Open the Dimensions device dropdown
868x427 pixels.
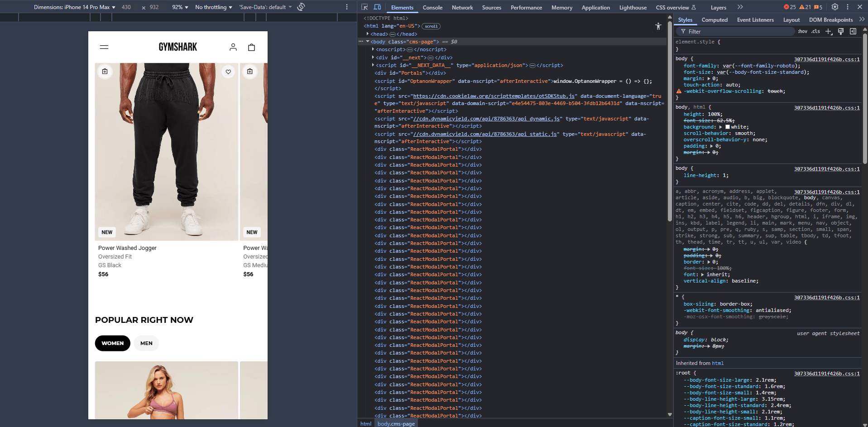click(x=75, y=7)
